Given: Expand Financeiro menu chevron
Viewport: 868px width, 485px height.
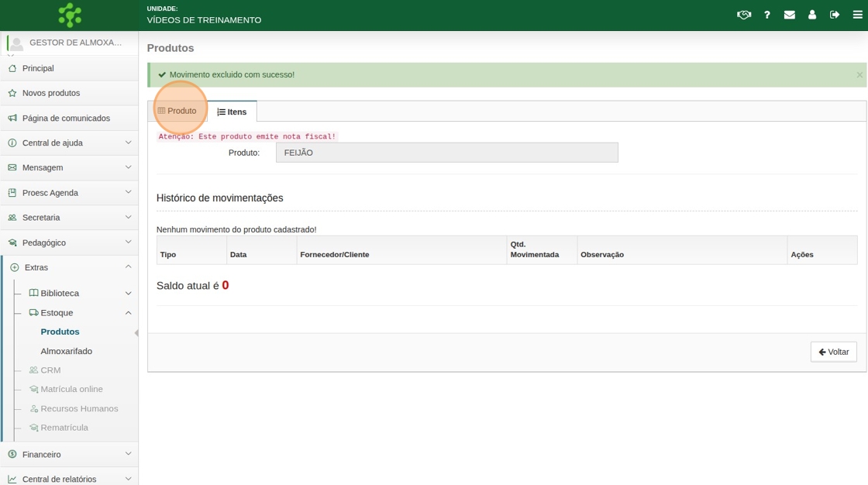Looking at the screenshot, I should [x=128, y=453].
